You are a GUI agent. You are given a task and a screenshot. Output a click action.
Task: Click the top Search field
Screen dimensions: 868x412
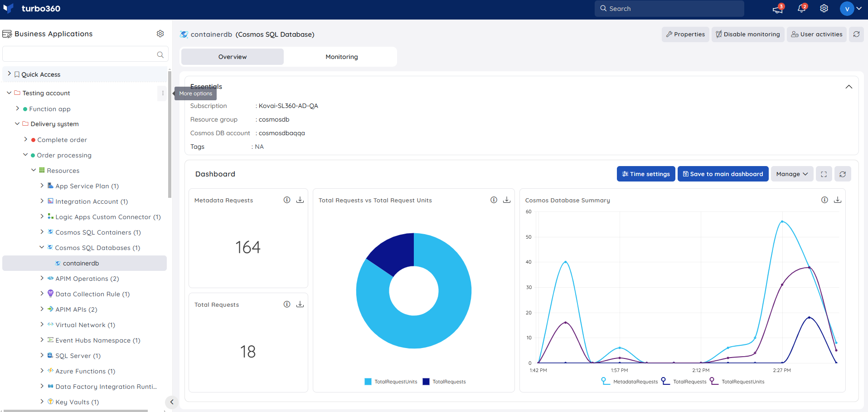click(669, 9)
